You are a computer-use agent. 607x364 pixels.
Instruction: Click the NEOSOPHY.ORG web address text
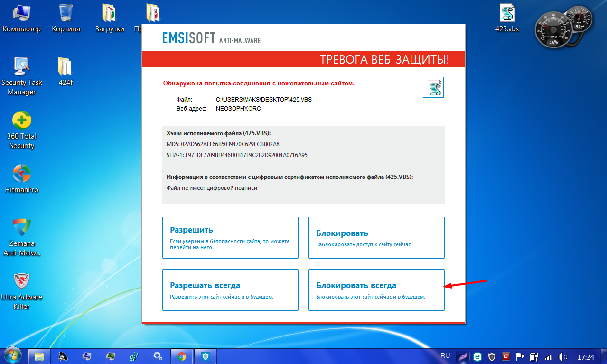(238, 109)
